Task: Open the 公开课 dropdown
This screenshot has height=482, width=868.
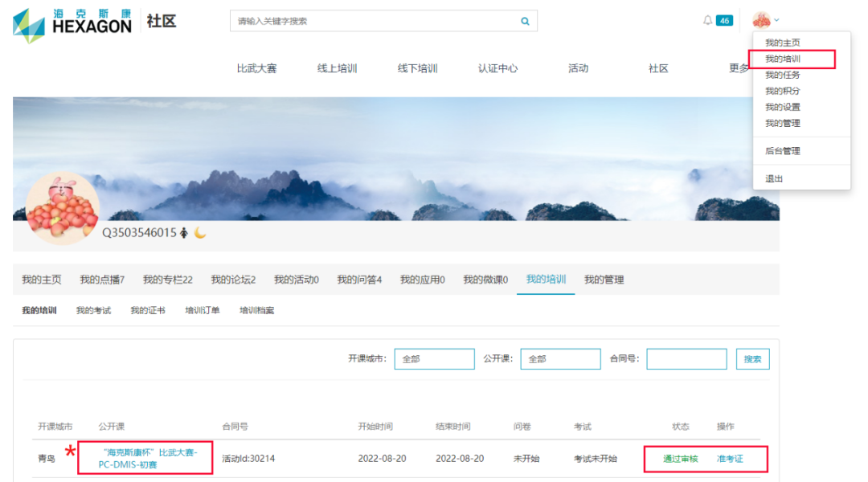Action: coord(560,359)
